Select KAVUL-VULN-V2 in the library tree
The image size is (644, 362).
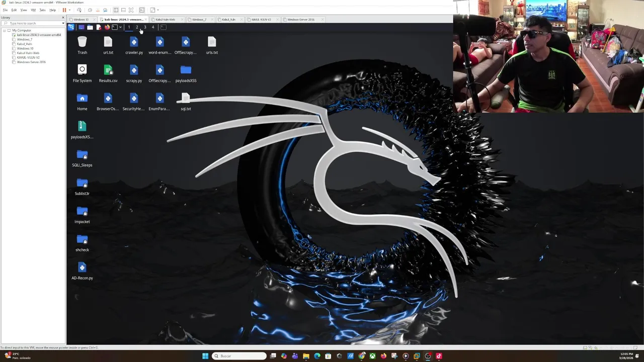(28, 57)
